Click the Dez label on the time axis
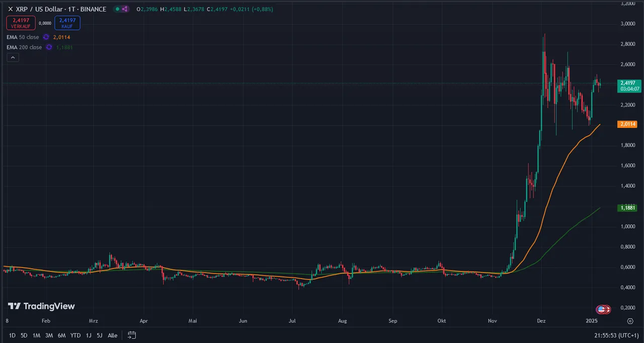The height and width of the screenshot is (343, 644). [x=541, y=320]
